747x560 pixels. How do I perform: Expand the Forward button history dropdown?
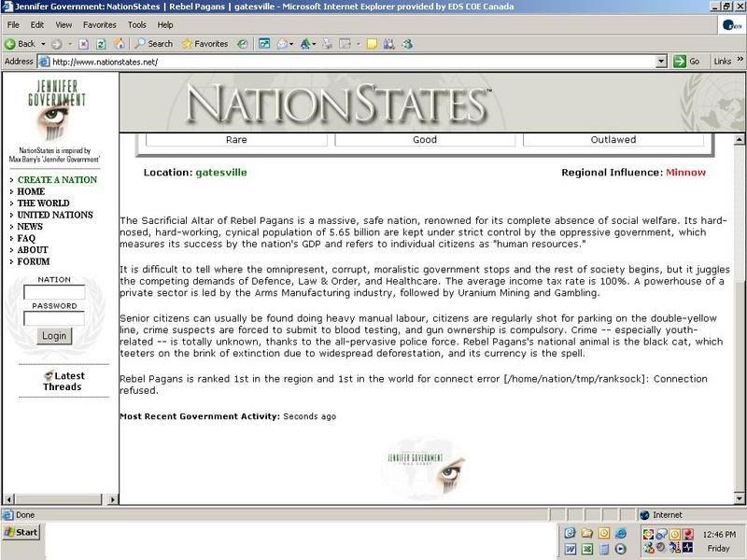70,44
